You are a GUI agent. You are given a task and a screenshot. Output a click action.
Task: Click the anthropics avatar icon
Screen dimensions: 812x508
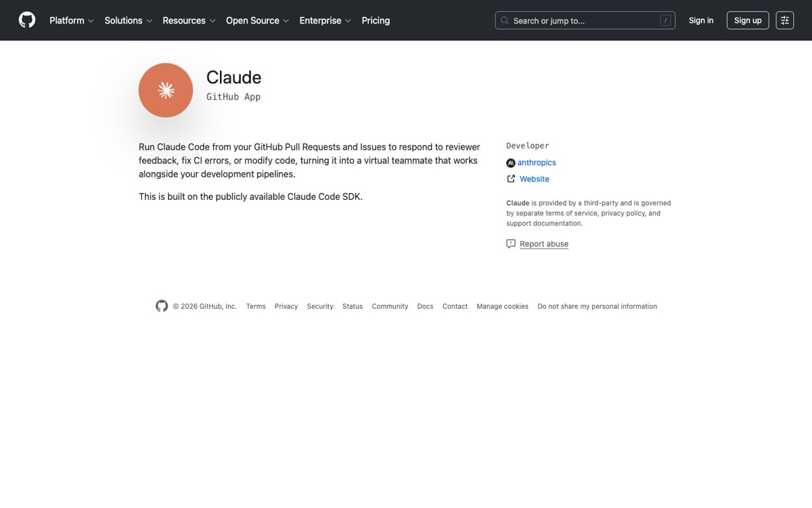pos(511,163)
